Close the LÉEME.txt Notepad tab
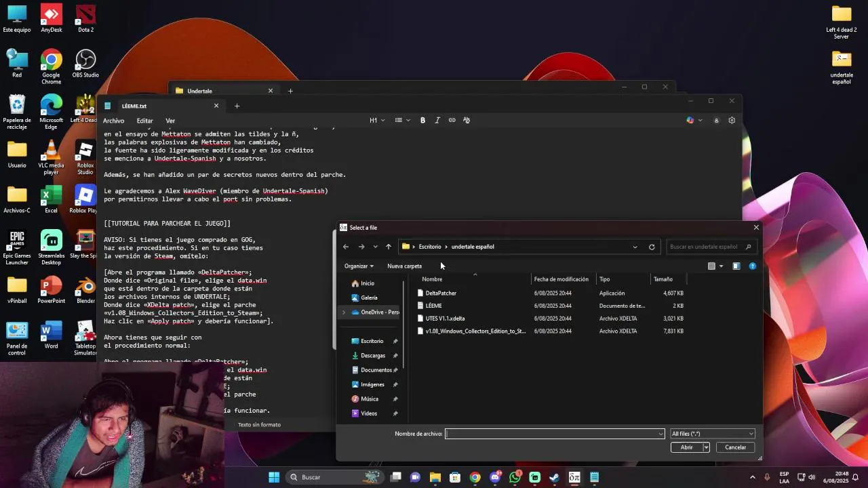 pyautogui.click(x=216, y=106)
